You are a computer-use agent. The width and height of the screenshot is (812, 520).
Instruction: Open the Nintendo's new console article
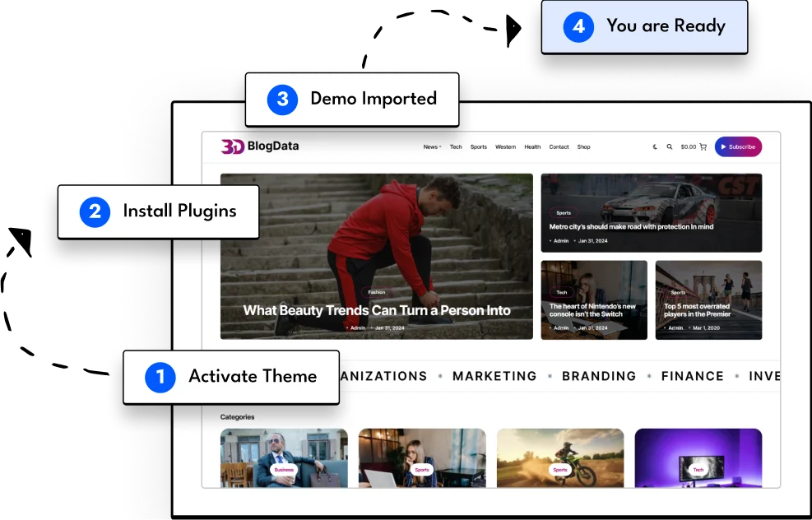pyautogui.click(x=592, y=310)
